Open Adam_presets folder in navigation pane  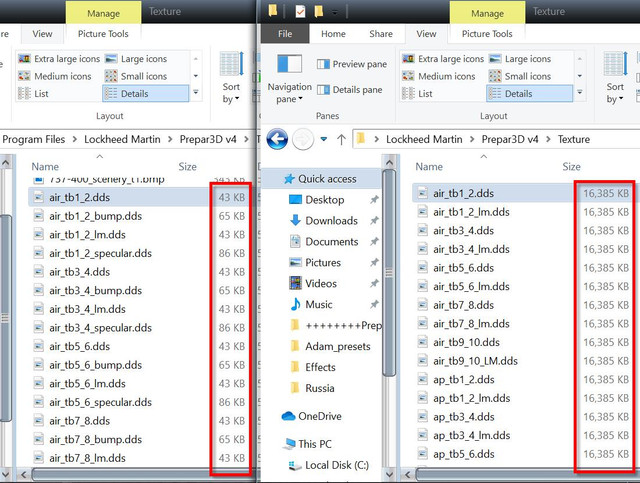coord(338,346)
